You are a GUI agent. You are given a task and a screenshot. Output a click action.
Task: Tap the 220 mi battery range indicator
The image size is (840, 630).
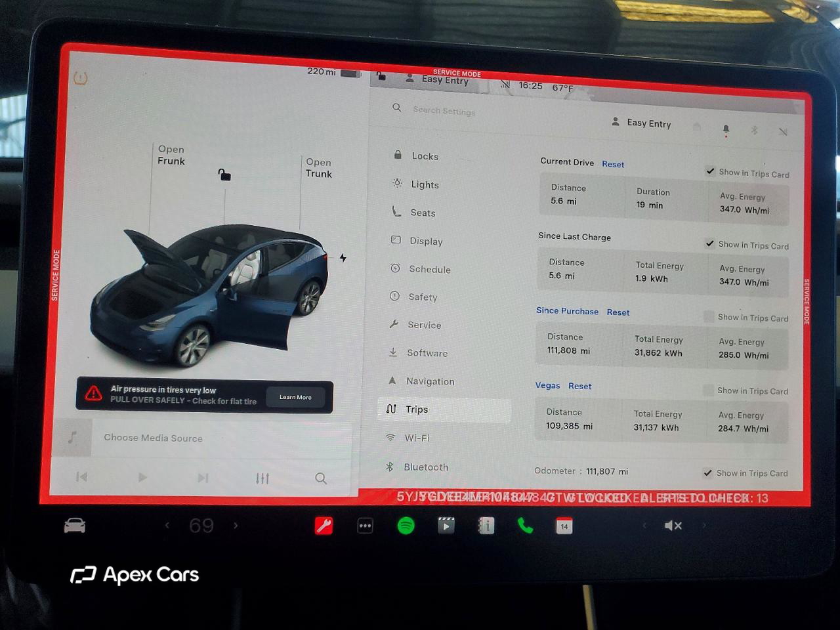(x=334, y=72)
